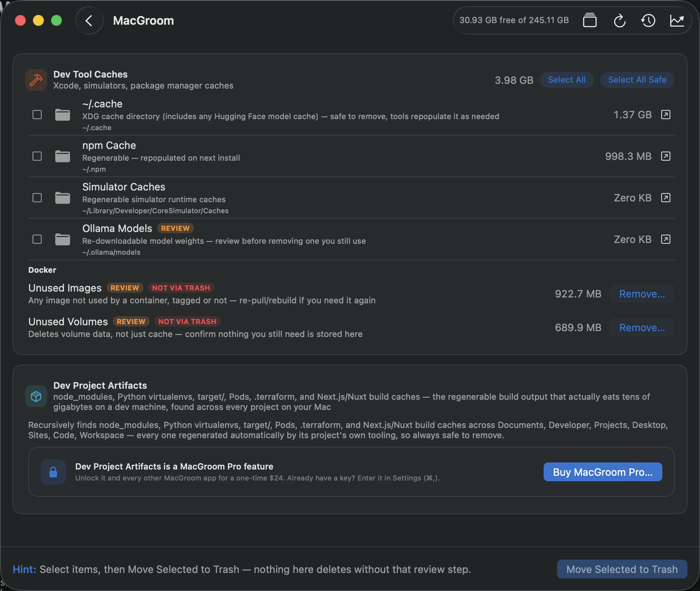
Task: Remove Docker Unused Volumes
Action: click(642, 328)
